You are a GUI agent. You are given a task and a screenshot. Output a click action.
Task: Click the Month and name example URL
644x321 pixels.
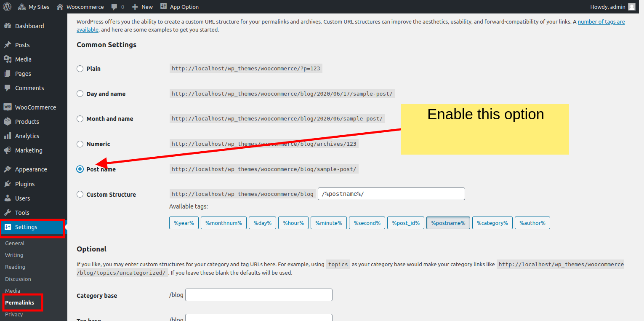(277, 118)
